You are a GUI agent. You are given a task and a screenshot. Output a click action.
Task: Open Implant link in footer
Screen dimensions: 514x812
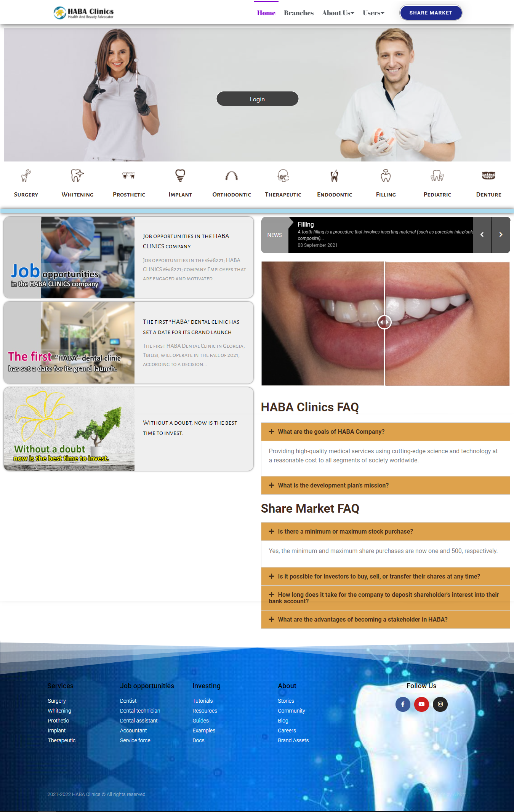point(57,730)
